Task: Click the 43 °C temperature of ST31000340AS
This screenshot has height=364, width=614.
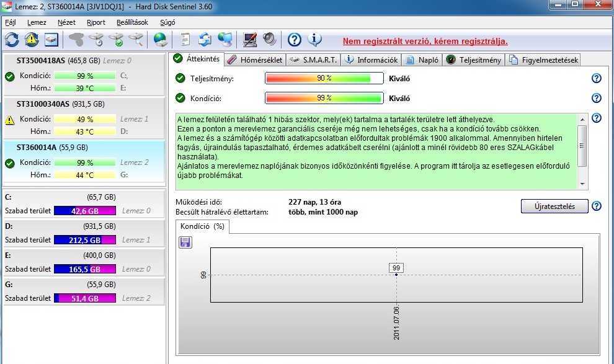Action: tap(85, 132)
